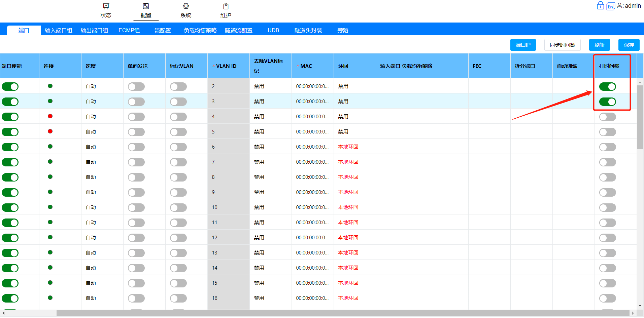This screenshot has width=644, height=318.
Task: Switch language with the En icon
Action: 610,6
